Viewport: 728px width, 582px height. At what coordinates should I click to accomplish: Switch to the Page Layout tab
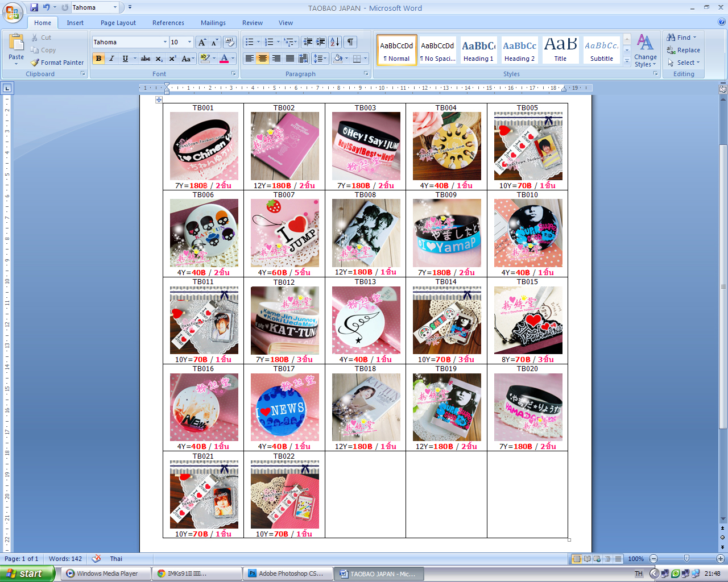tap(118, 23)
